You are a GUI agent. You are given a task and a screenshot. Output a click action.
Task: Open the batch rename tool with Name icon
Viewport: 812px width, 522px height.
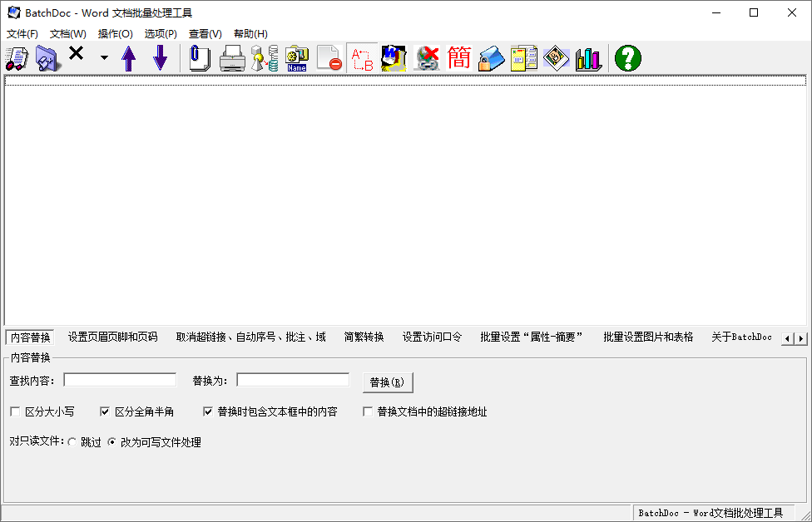click(297, 57)
